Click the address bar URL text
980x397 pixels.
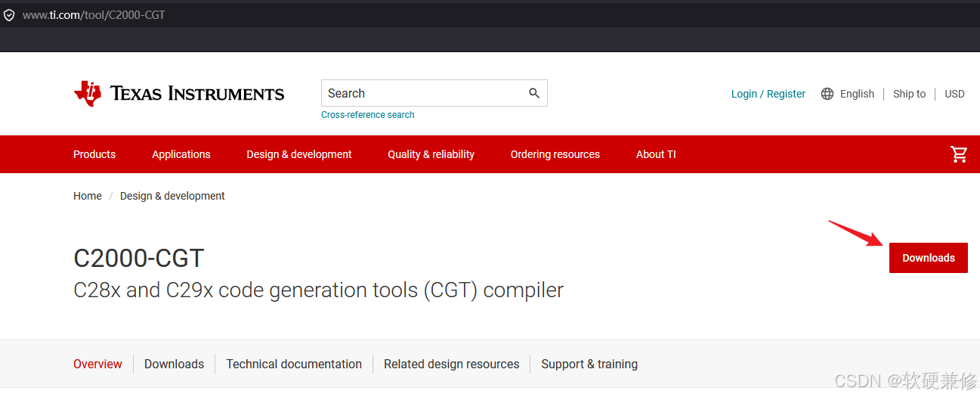94,15
